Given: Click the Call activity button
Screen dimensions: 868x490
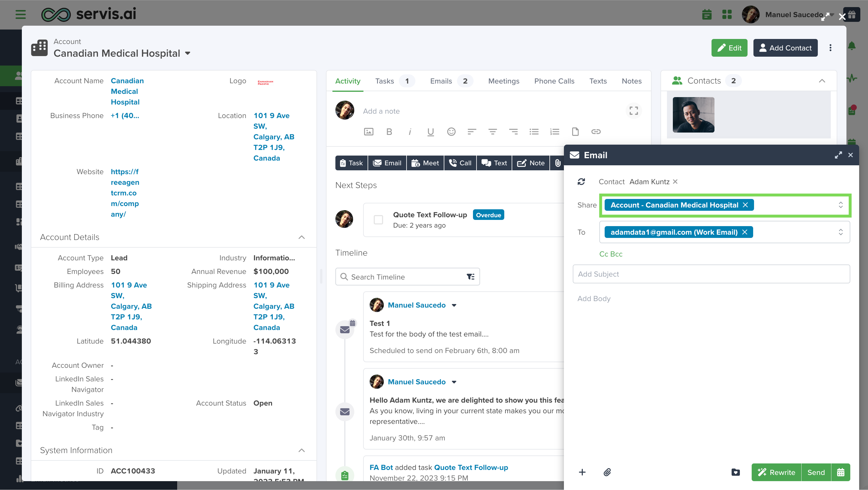Looking at the screenshot, I should coord(460,163).
